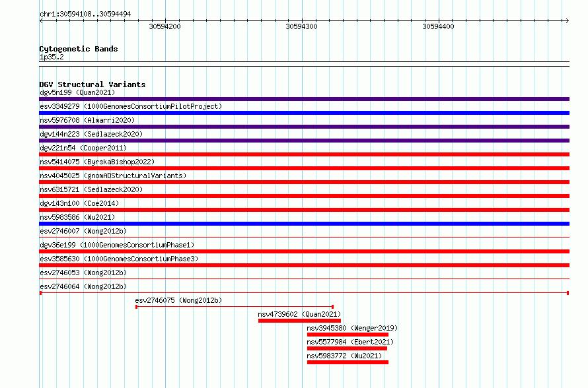Click the esv3585630 label link

[x=119, y=259]
